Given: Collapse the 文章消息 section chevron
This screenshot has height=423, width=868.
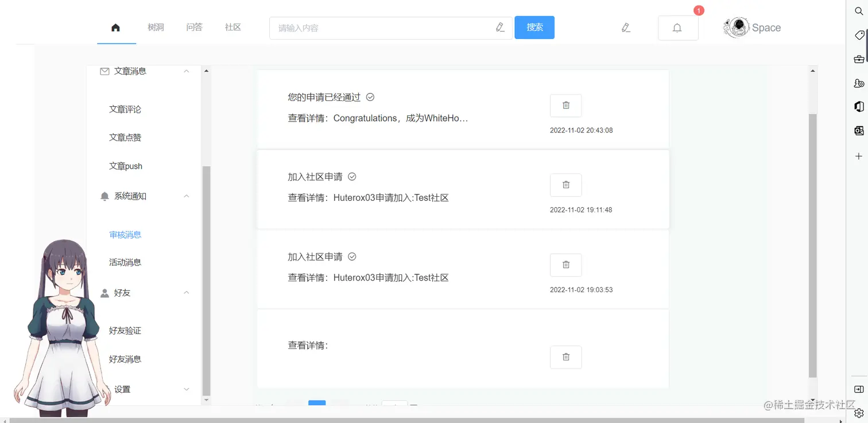Looking at the screenshot, I should pyautogui.click(x=186, y=71).
